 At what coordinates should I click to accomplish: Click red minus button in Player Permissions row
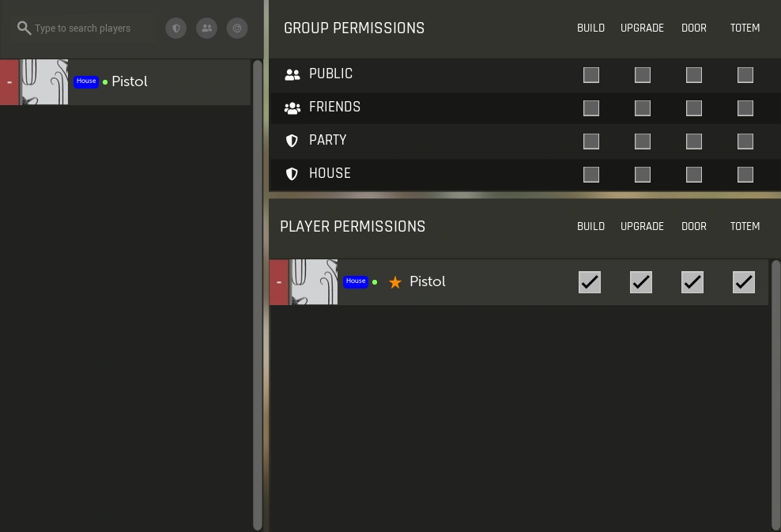pyautogui.click(x=279, y=282)
